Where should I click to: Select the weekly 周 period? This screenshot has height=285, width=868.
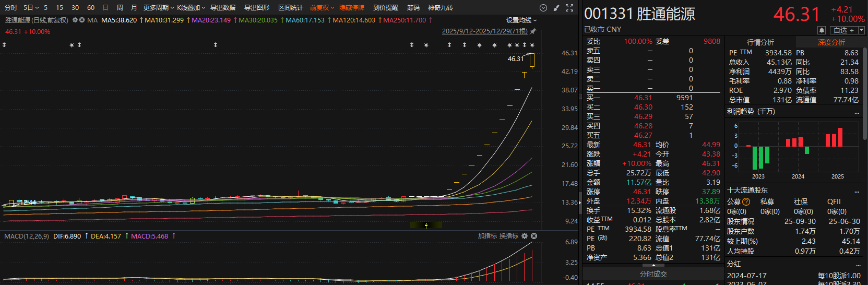pos(120,8)
